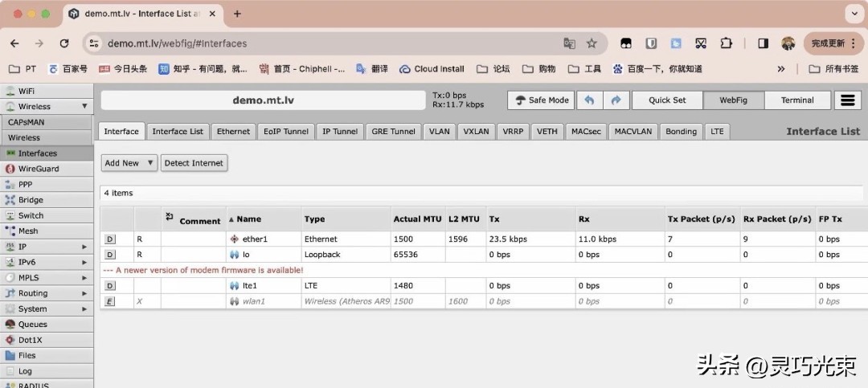Select the VETH tab
This screenshot has width=868, height=388.
coord(547,131)
